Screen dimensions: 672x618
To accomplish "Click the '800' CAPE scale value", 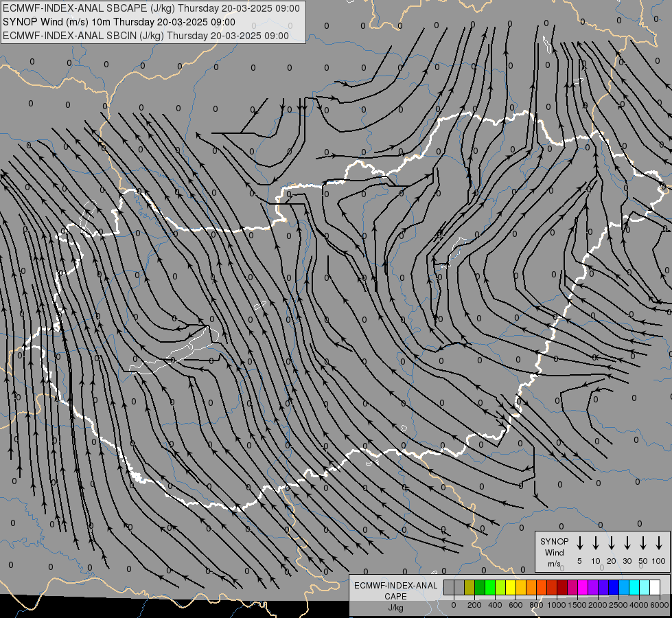I will 536,605.
